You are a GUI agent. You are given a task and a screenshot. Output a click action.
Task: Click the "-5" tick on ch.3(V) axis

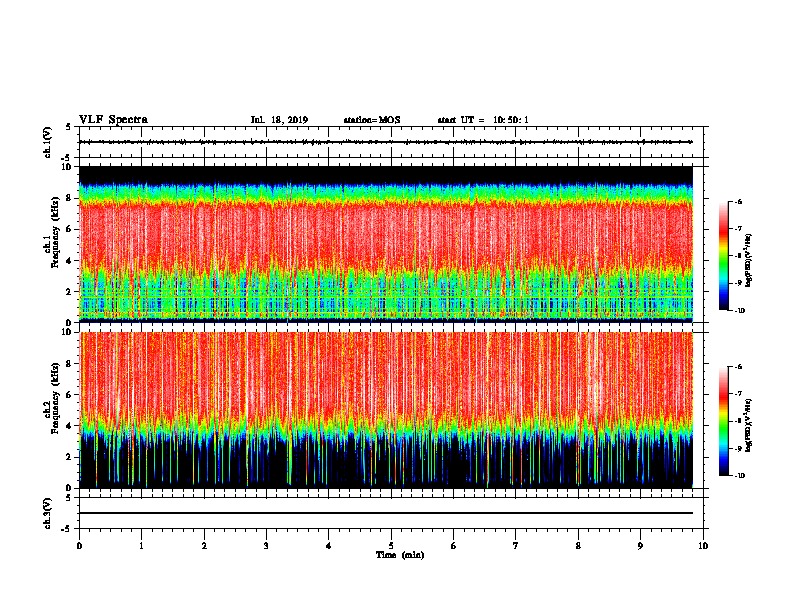tap(67, 529)
